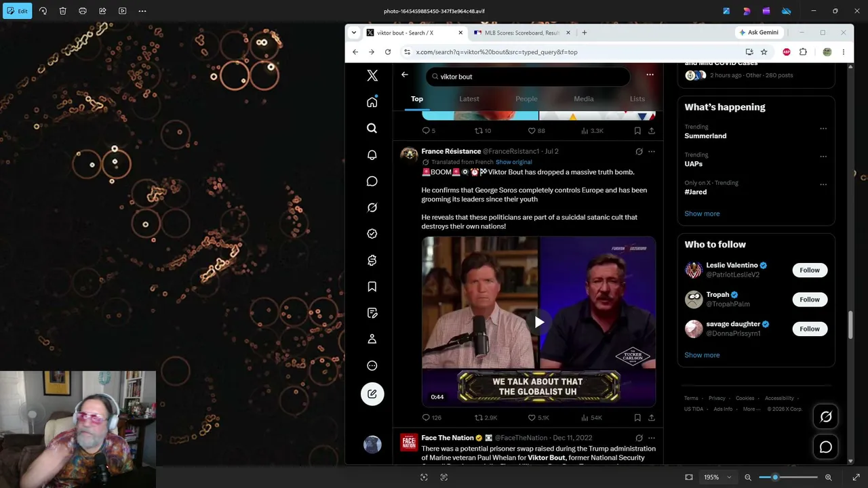Go to Home in X sidebar

372,102
